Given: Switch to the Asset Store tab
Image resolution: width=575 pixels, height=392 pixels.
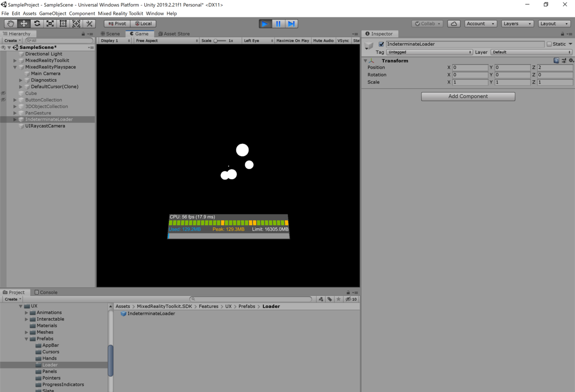Looking at the screenshot, I should [174, 34].
